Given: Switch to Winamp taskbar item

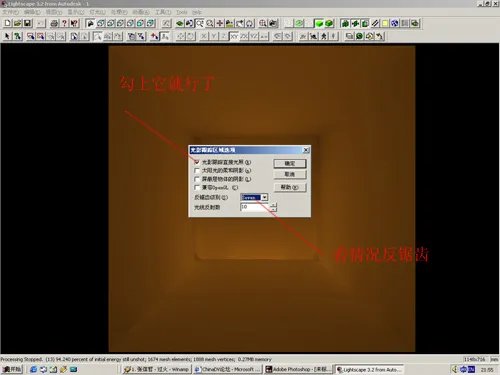Looking at the screenshot, I should click(156, 369).
